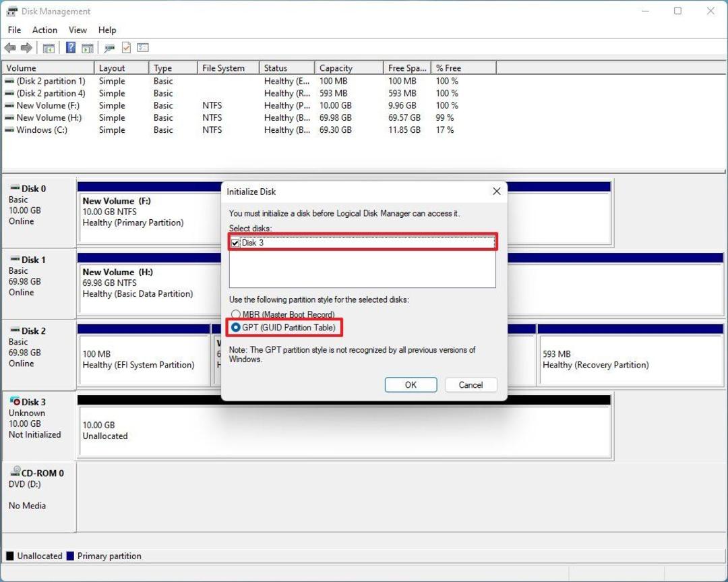Viewport: 728px width, 582px height.
Task: Click the checklist Settings toolbar icon
Action: [x=143, y=47]
